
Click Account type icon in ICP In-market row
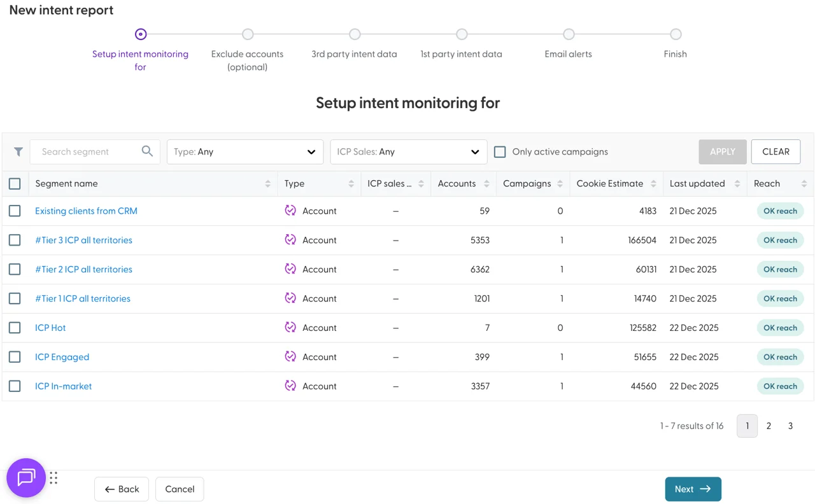[290, 386]
